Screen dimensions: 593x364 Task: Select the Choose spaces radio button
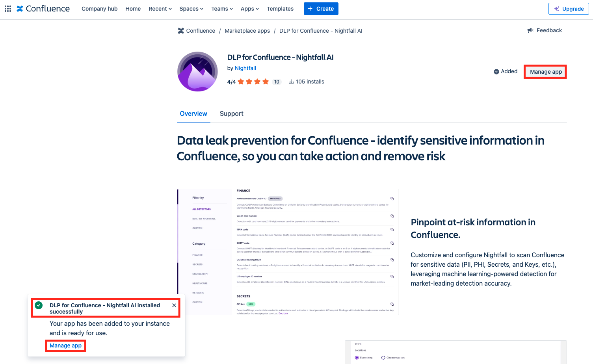[x=383, y=358]
